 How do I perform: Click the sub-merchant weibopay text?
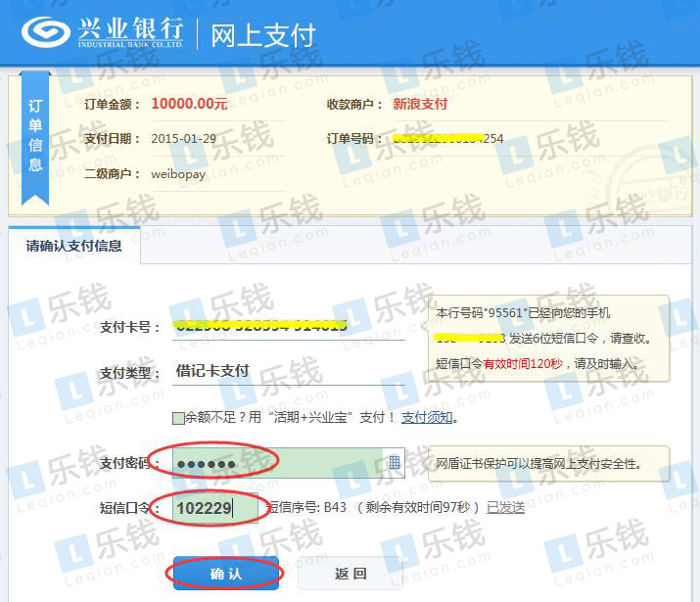178,174
